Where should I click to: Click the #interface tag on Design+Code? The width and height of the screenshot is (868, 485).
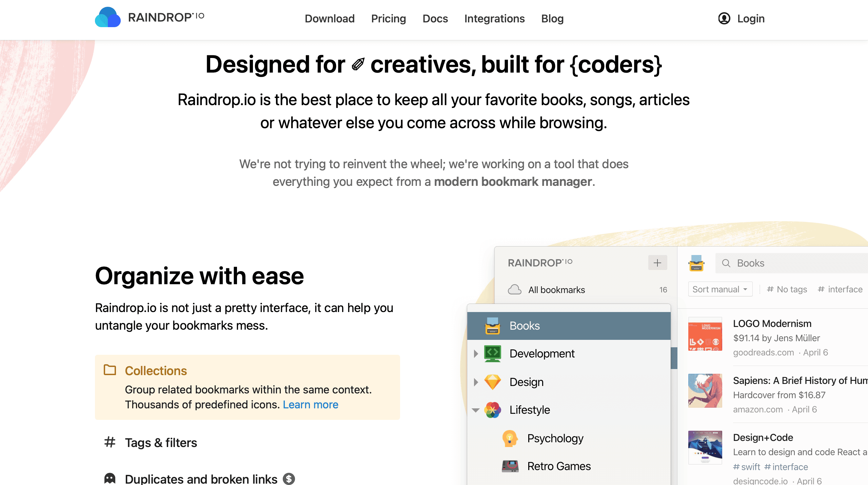coord(786,467)
